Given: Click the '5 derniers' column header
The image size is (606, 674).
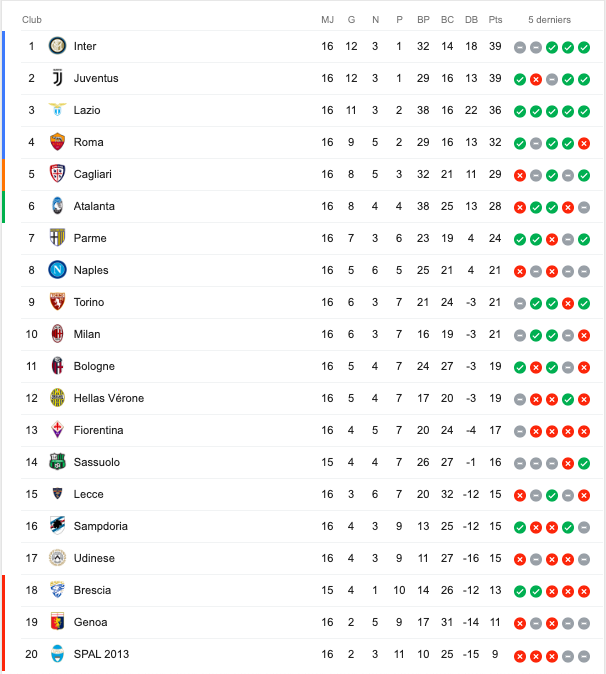Looking at the screenshot, I should (551, 20).
